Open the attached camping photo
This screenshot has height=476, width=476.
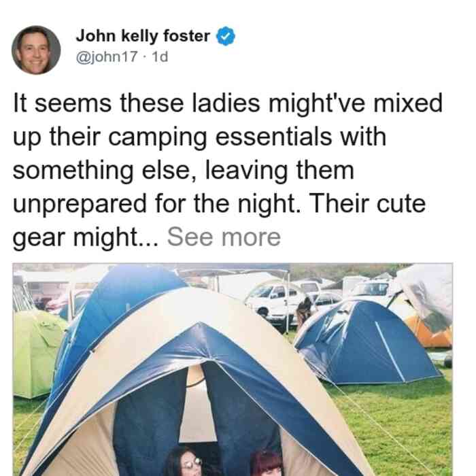coord(233,369)
